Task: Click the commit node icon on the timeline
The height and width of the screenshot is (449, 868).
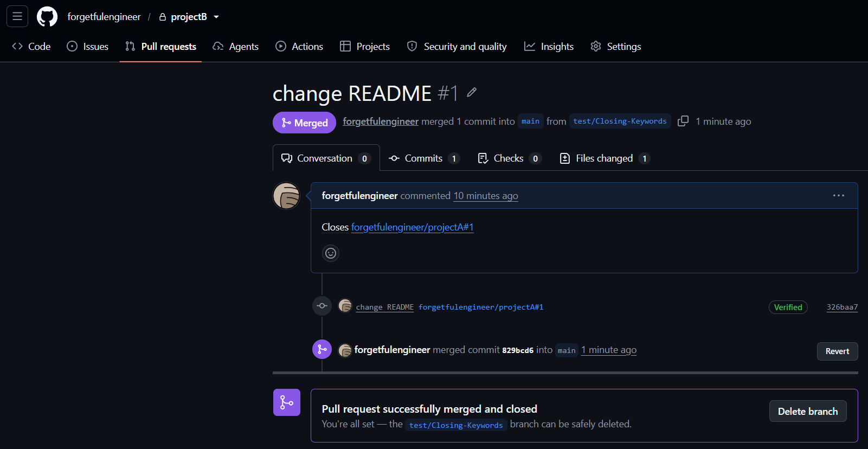Action: [322, 306]
